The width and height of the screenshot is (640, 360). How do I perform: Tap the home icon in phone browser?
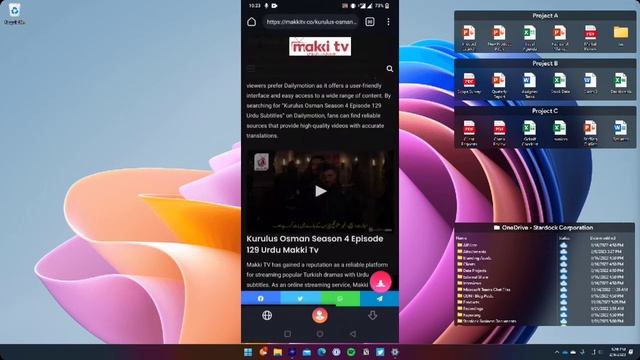point(251,22)
